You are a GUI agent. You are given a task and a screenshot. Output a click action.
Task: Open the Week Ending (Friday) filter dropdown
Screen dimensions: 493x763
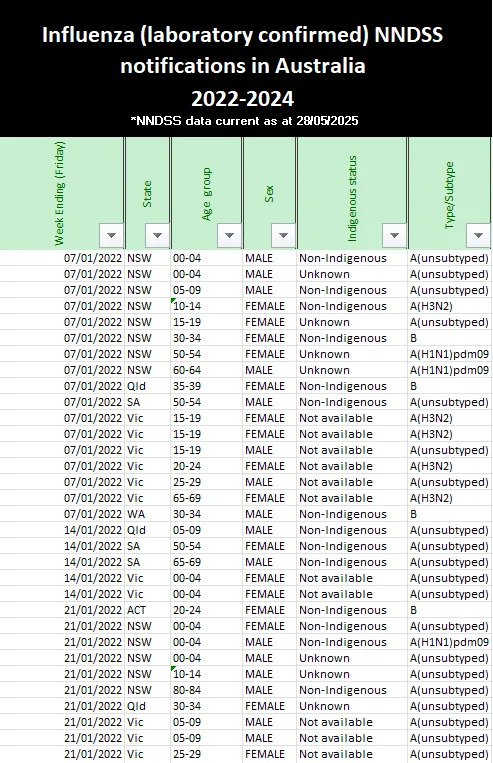(111, 236)
